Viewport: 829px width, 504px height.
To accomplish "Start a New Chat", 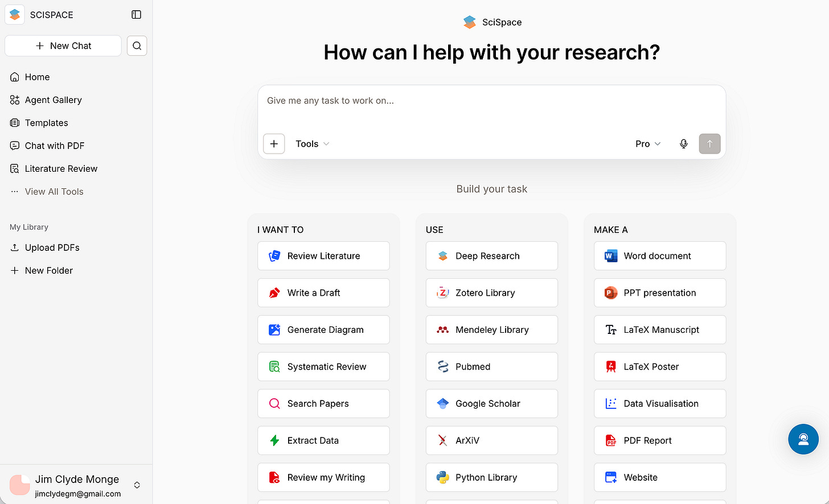I will [x=63, y=46].
